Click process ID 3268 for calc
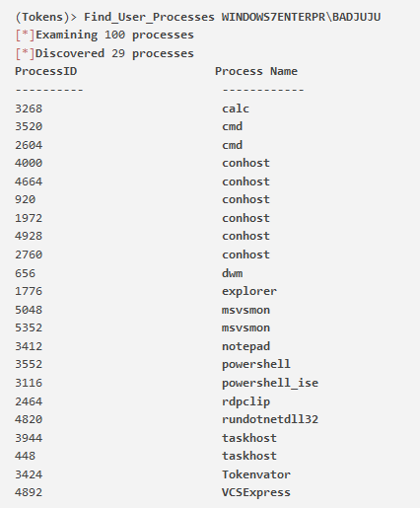Viewport: 420px width, 508px height. pos(29,109)
